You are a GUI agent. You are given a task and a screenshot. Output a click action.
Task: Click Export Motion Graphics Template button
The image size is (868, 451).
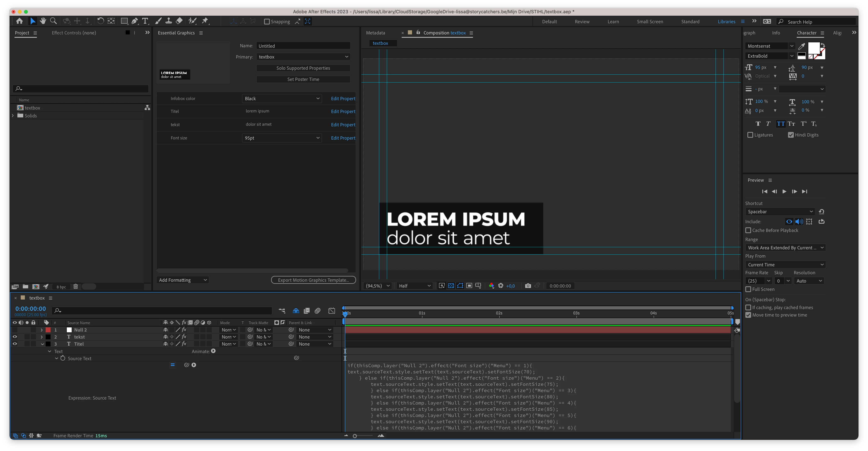coord(313,280)
